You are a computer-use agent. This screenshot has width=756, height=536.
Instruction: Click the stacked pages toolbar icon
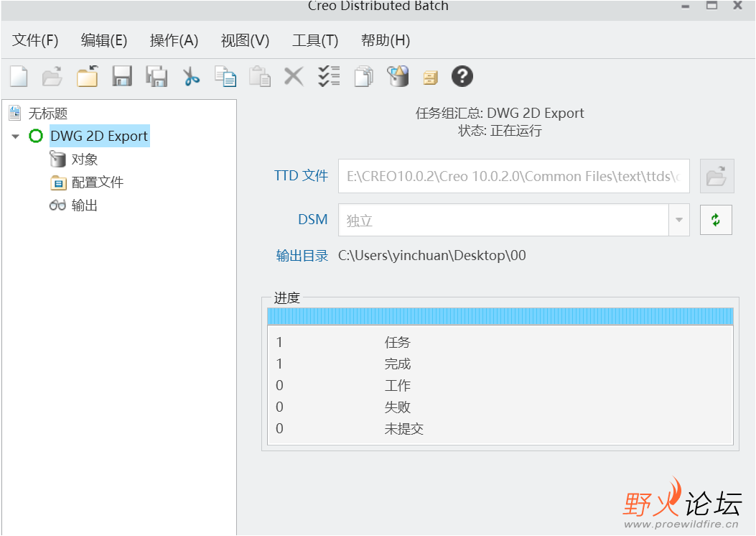[363, 76]
